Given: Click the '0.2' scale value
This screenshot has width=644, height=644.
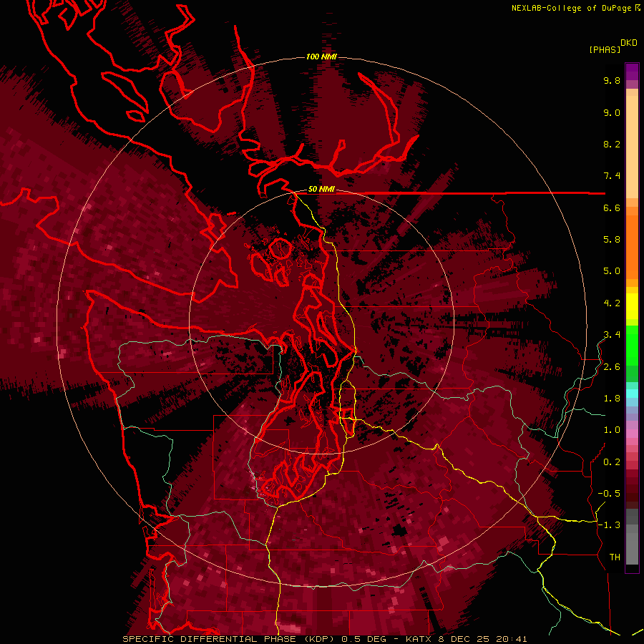Looking at the screenshot, I should tap(612, 462).
